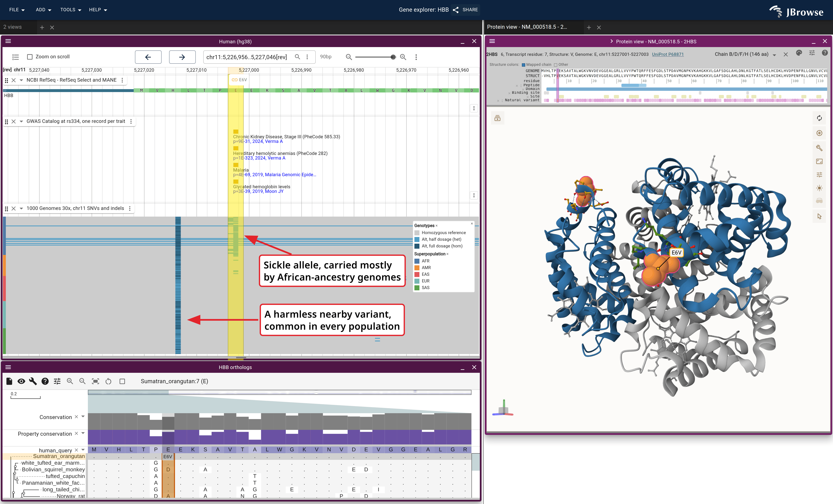Open the HELP menu

click(x=98, y=10)
